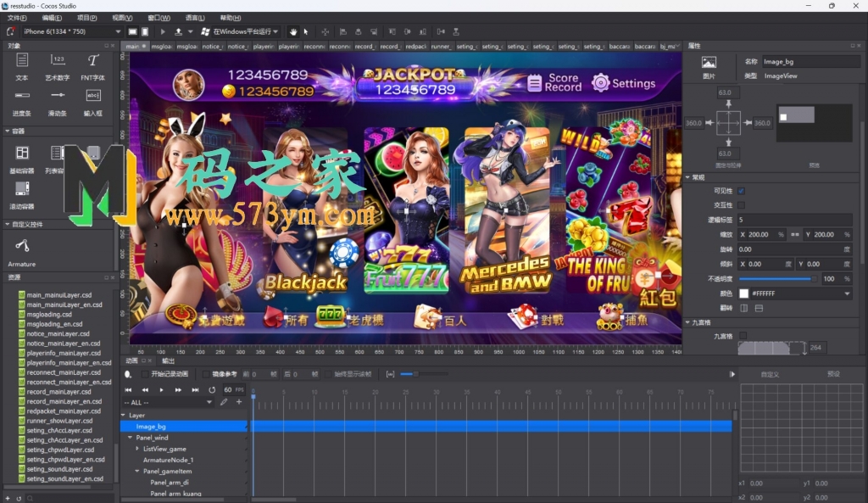The height and width of the screenshot is (503, 868).
Task: Click the refresh device icon beside iPhone 6
Action: (10, 31)
